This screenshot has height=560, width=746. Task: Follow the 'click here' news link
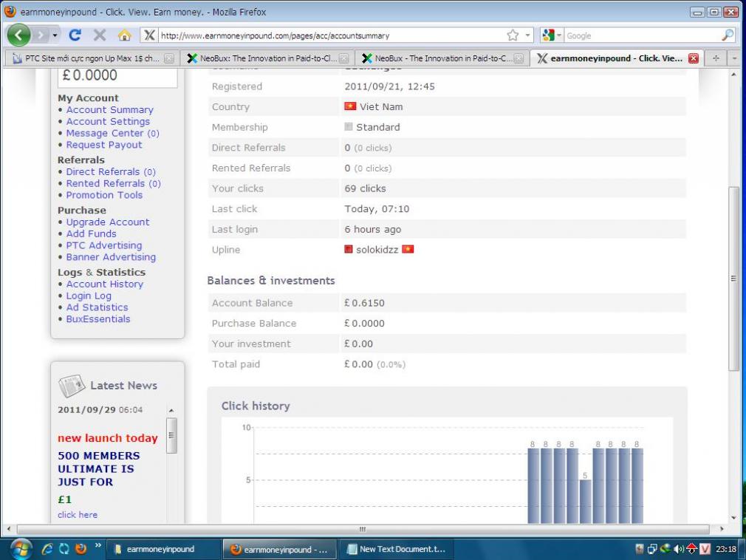point(78,514)
